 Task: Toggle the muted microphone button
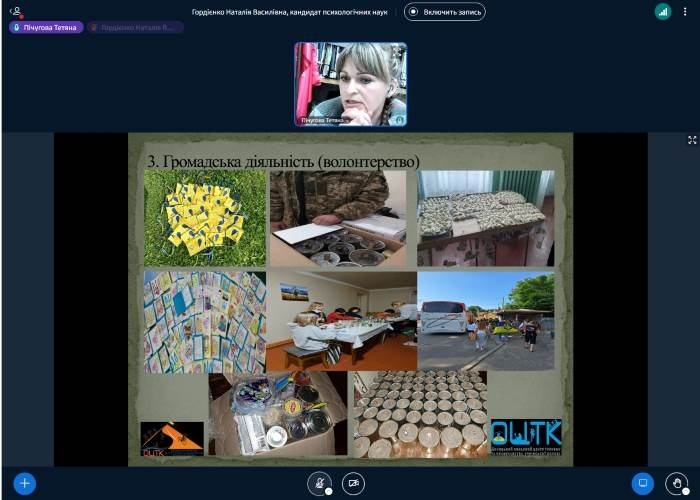point(320,484)
